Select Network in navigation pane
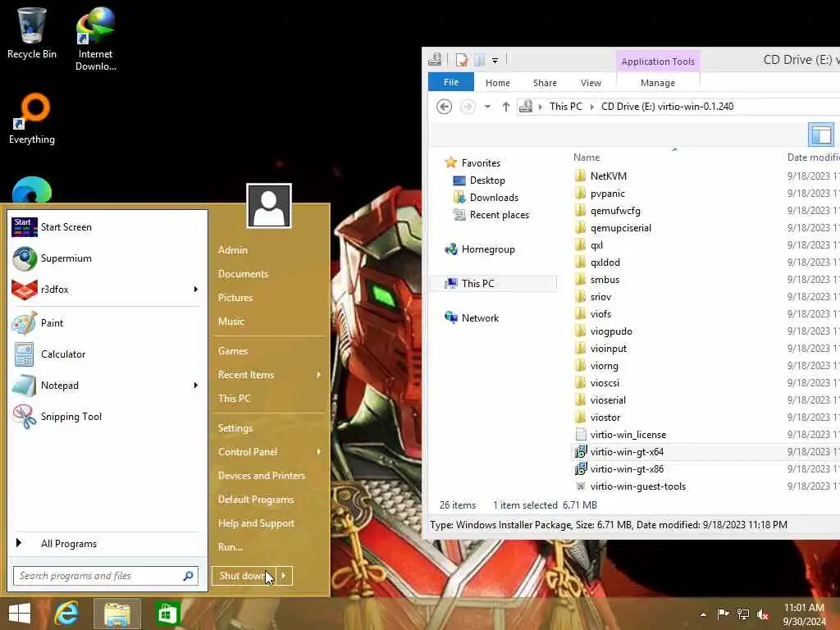The width and height of the screenshot is (840, 630). tap(479, 317)
